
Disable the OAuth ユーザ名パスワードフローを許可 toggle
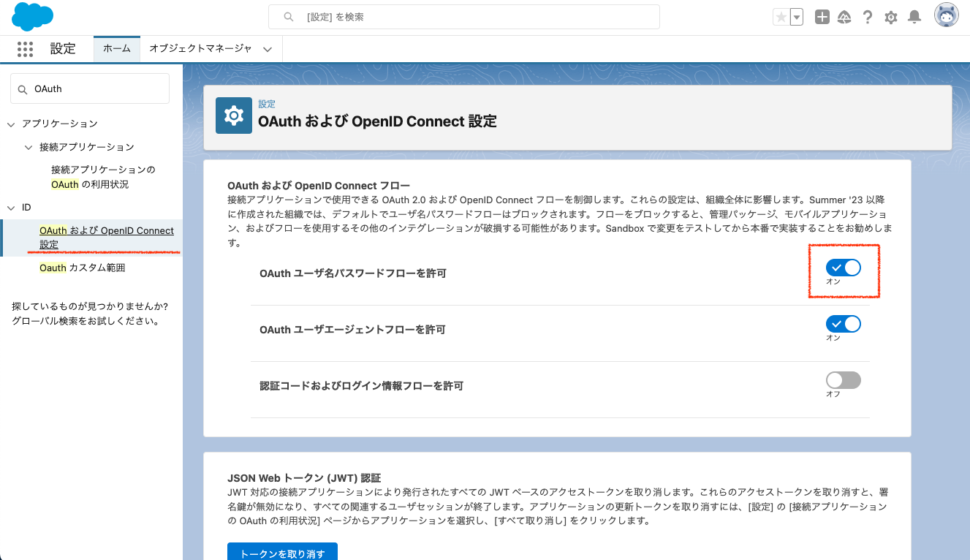(844, 268)
